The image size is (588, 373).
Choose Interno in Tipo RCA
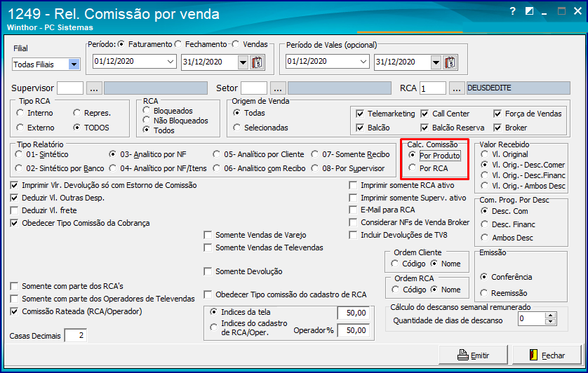tap(20, 113)
